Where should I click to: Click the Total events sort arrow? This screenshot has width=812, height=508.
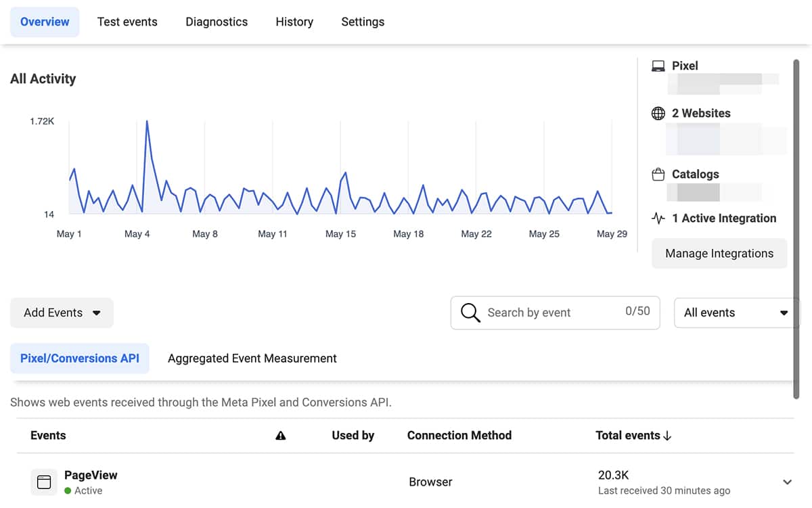point(667,436)
